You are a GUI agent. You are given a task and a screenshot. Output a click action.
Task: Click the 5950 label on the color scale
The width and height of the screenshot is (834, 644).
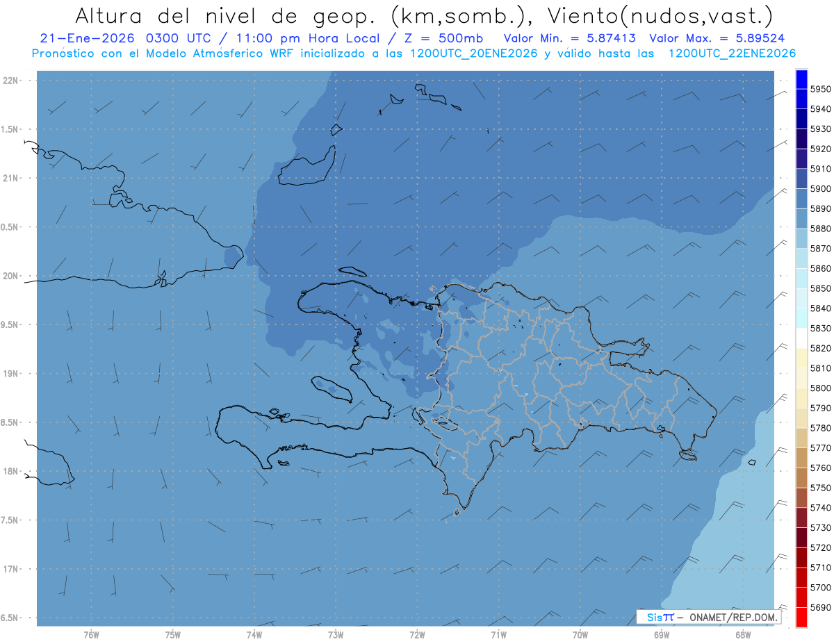pyautogui.click(x=820, y=89)
